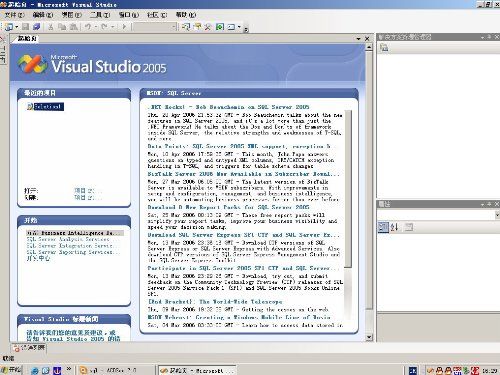
Task: Open Solution Explorer from the toolbar icon
Action: 186,27
